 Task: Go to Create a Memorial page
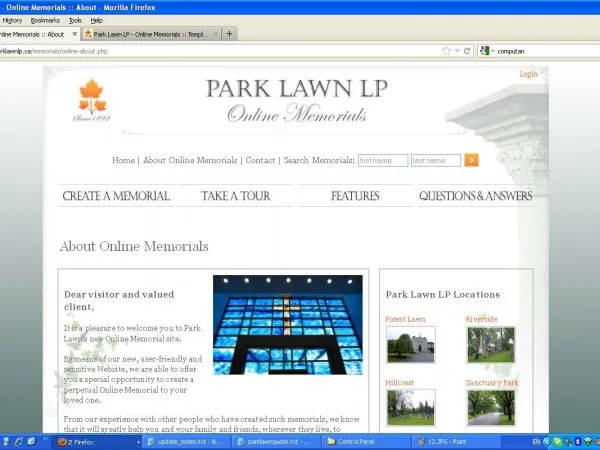click(116, 196)
